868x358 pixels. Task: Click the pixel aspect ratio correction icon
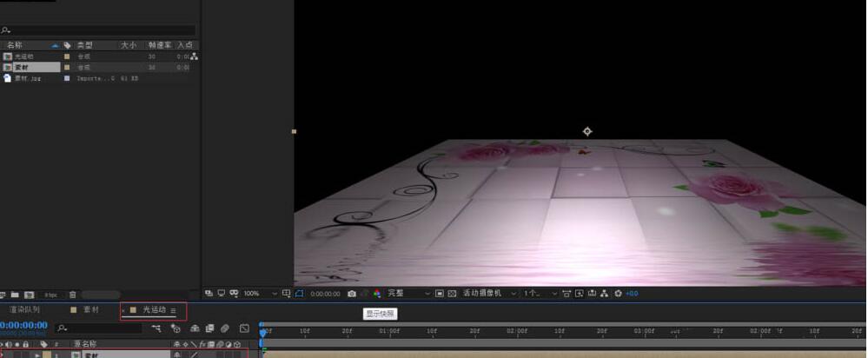coord(567,294)
